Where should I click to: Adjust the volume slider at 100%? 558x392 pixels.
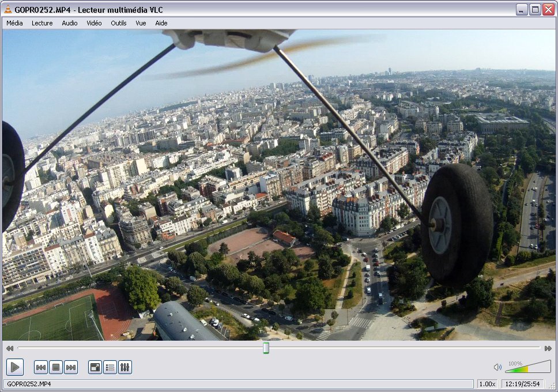[x=528, y=367]
